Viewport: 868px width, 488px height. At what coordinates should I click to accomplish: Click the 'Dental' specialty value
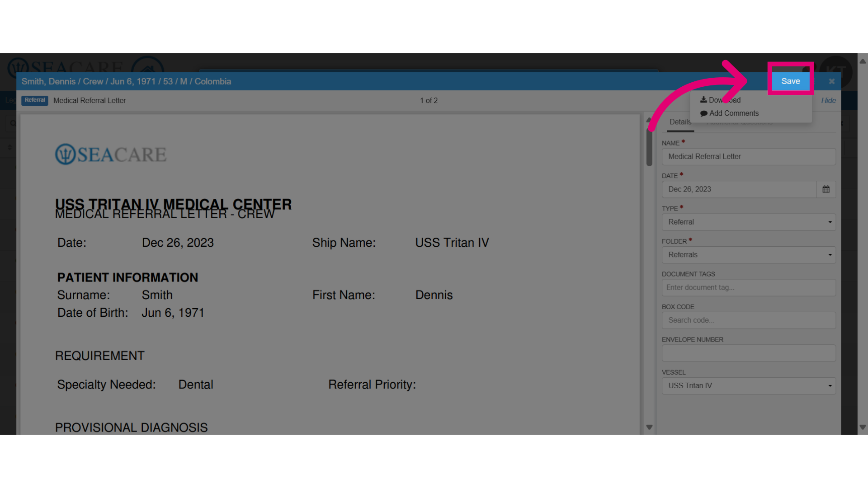(x=196, y=385)
